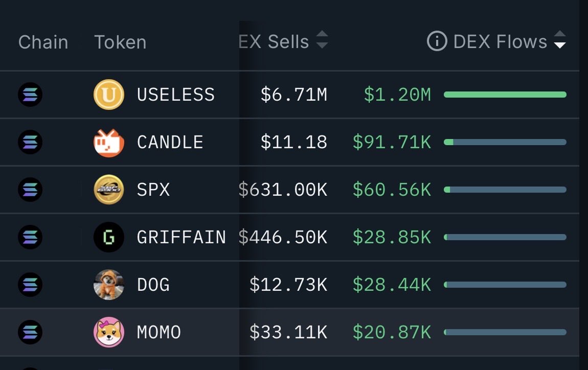Click DOG $12.73K DEX sells value
This screenshot has width=588, height=370.
[288, 285]
